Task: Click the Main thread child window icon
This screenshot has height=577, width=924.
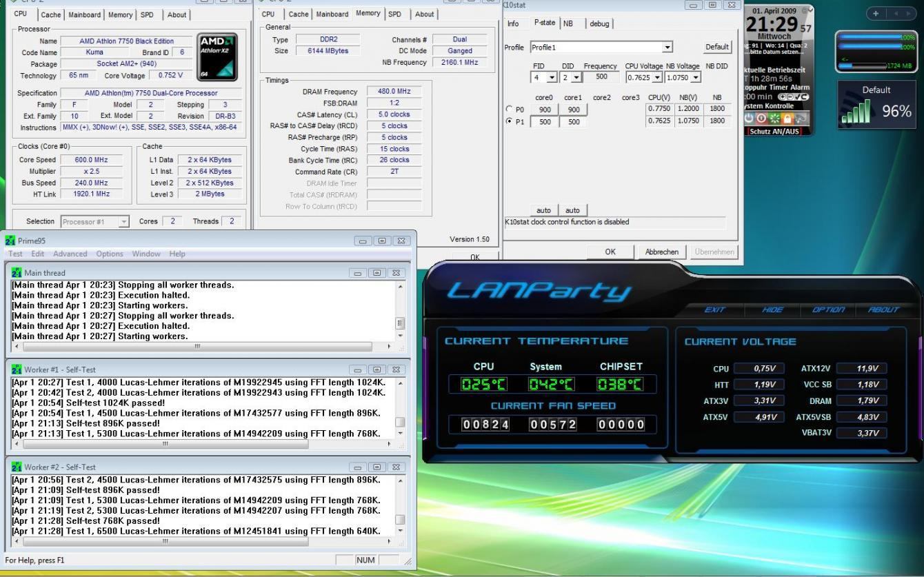Action: [17, 273]
